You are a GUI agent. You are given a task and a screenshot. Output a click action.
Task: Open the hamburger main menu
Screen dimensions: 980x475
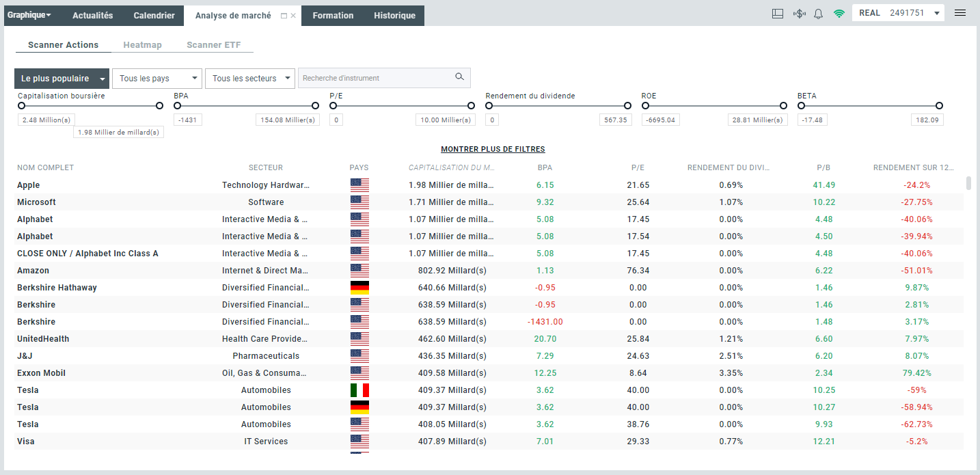[x=960, y=13]
